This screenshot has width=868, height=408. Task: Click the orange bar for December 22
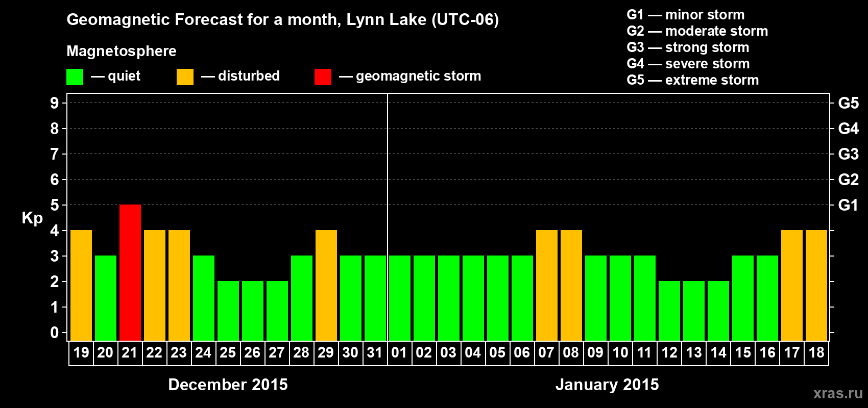coord(155,285)
